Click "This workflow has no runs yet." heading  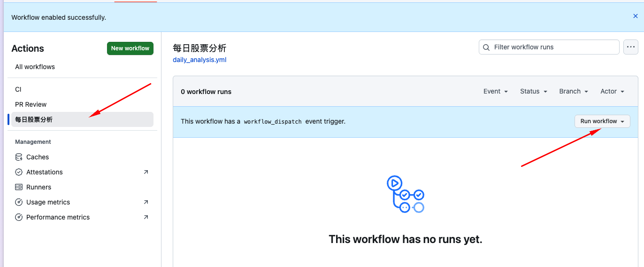click(x=406, y=239)
